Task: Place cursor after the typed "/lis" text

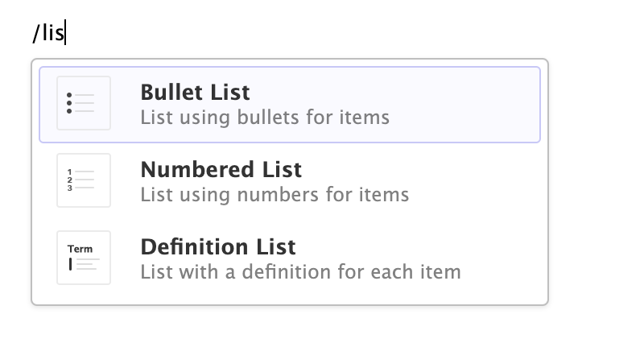Action: 65,34
